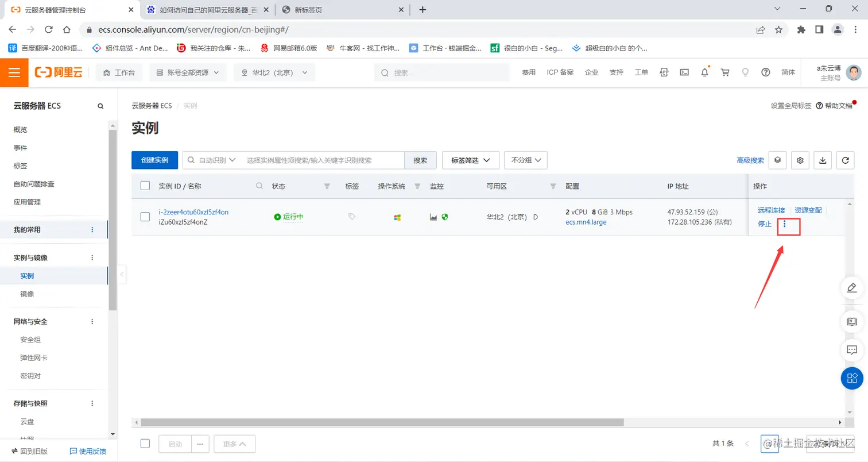Open the list settings gear icon
The height and width of the screenshot is (462, 868).
(x=800, y=160)
